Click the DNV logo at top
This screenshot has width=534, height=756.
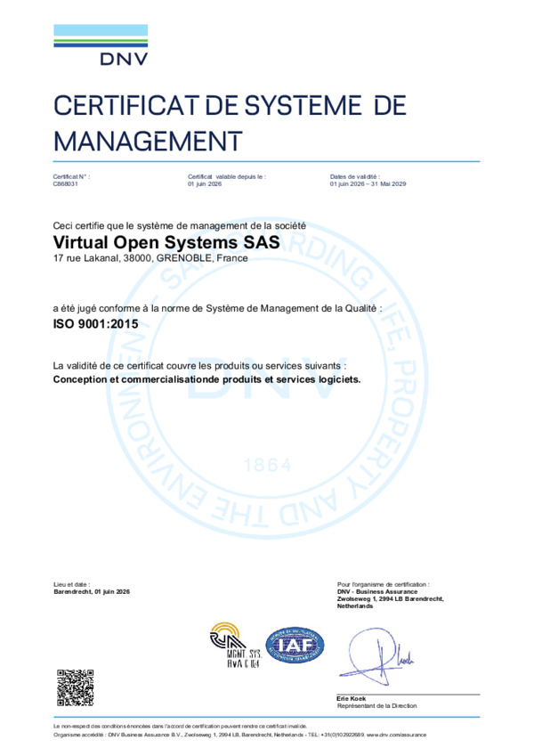pos(101,45)
